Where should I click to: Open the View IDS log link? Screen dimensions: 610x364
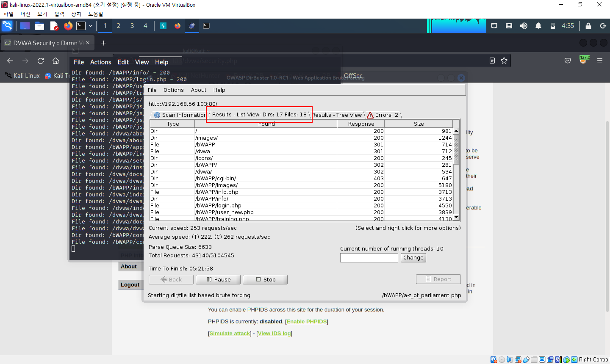[x=274, y=334]
